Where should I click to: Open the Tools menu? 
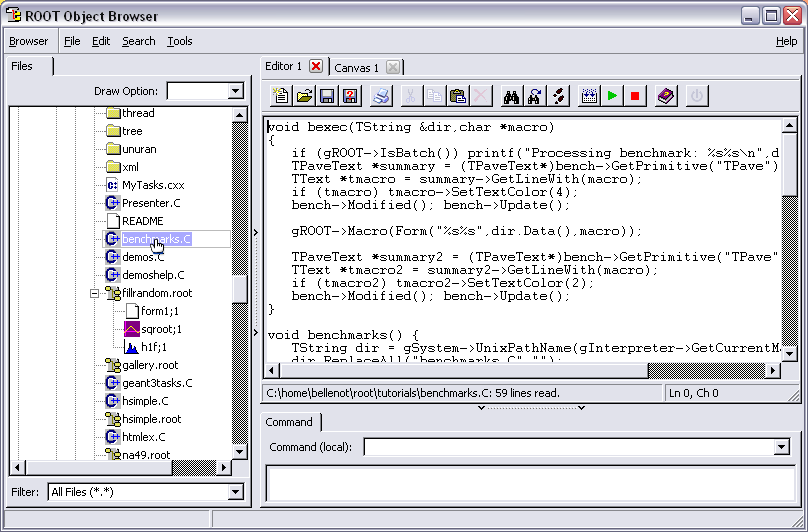(x=180, y=41)
